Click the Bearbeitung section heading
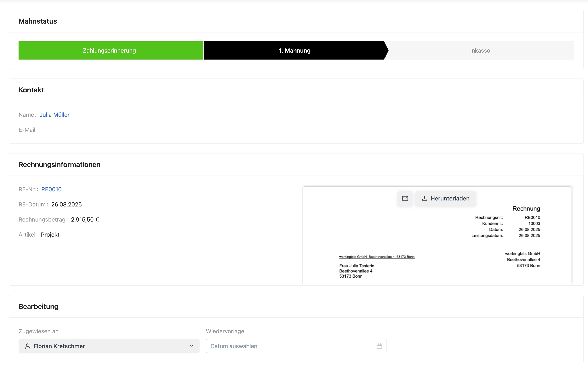 (x=38, y=306)
